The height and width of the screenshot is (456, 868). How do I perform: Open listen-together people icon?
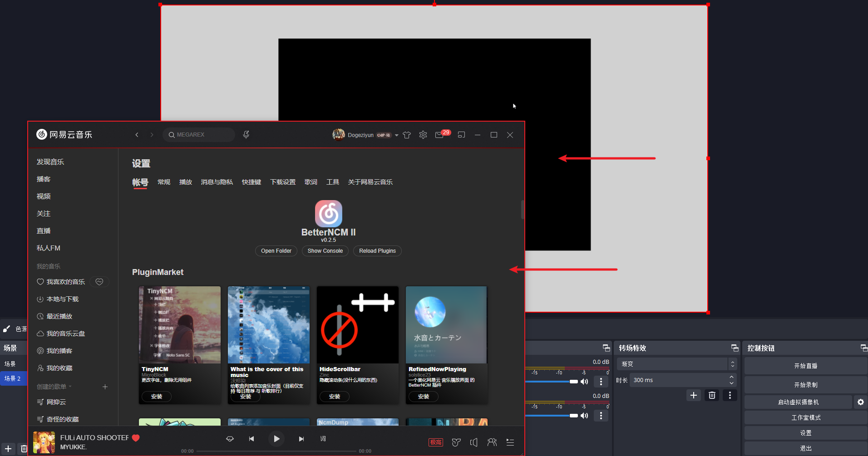492,442
